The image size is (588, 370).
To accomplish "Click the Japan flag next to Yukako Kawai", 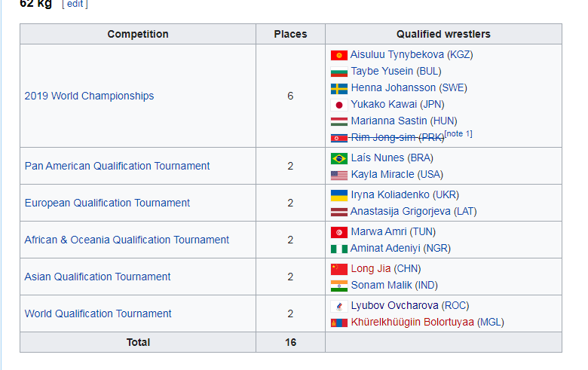I will tap(339, 105).
